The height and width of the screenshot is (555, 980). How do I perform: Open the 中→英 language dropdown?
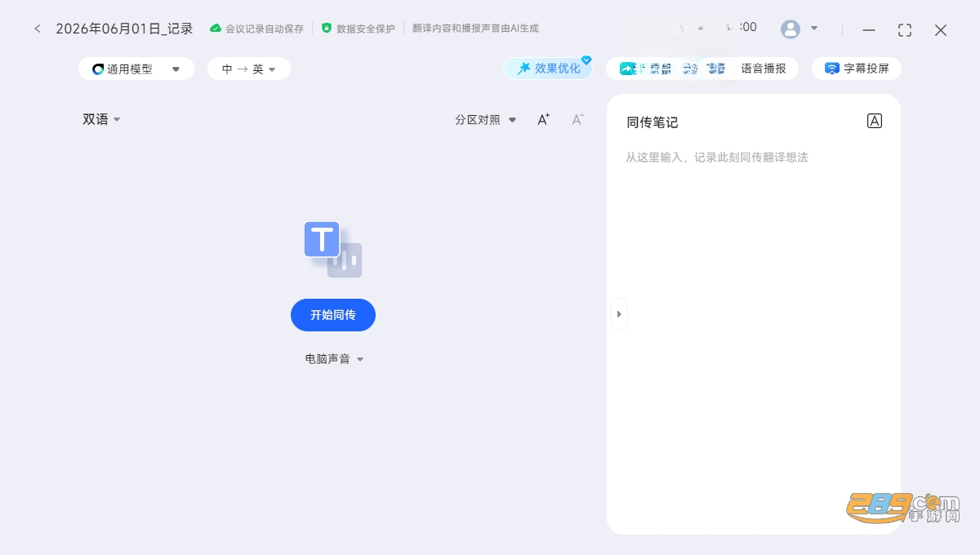249,69
